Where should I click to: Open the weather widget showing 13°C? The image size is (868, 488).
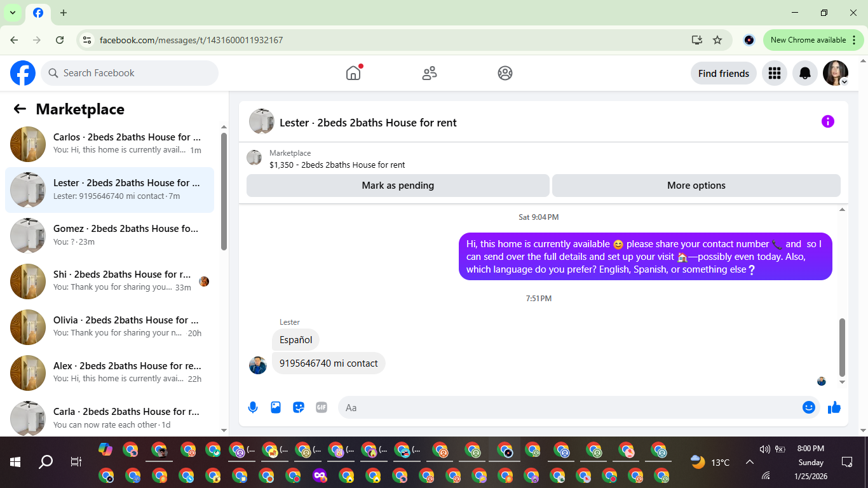(x=710, y=462)
